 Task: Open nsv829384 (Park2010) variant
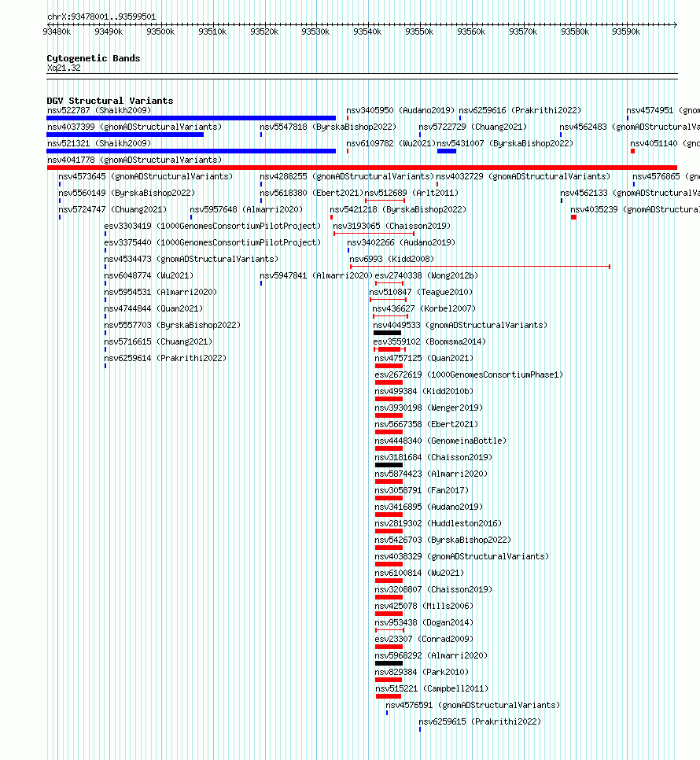[x=422, y=671]
